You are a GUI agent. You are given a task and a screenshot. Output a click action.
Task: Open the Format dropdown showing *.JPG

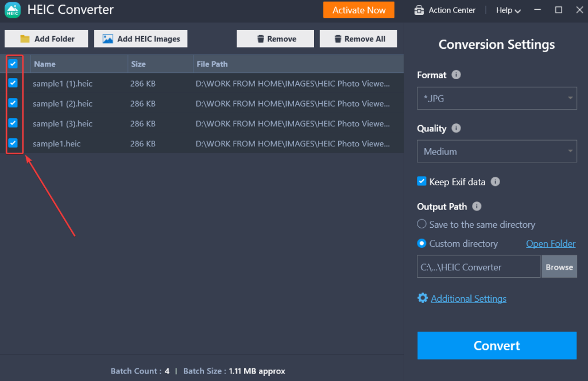(x=497, y=98)
